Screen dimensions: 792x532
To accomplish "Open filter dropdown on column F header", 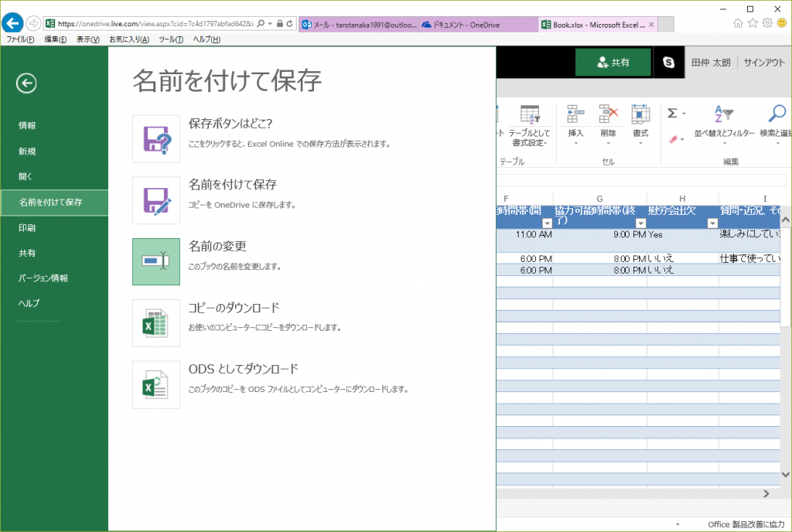I will point(547,223).
